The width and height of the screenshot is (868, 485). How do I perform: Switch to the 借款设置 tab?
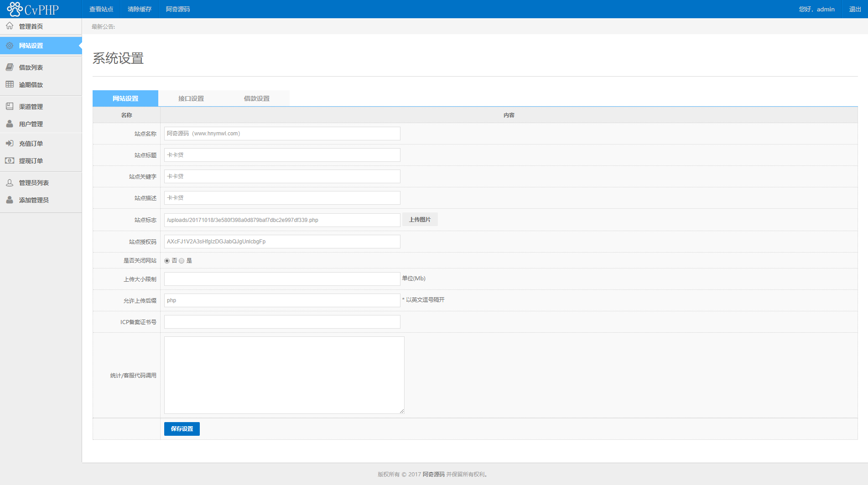pyautogui.click(x=257, y=98)
